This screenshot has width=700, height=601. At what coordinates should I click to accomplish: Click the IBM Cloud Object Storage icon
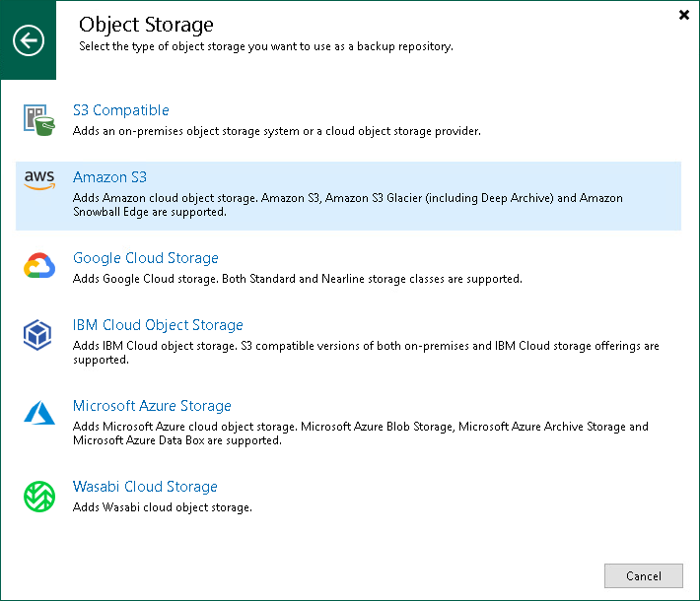pos(39,335)
